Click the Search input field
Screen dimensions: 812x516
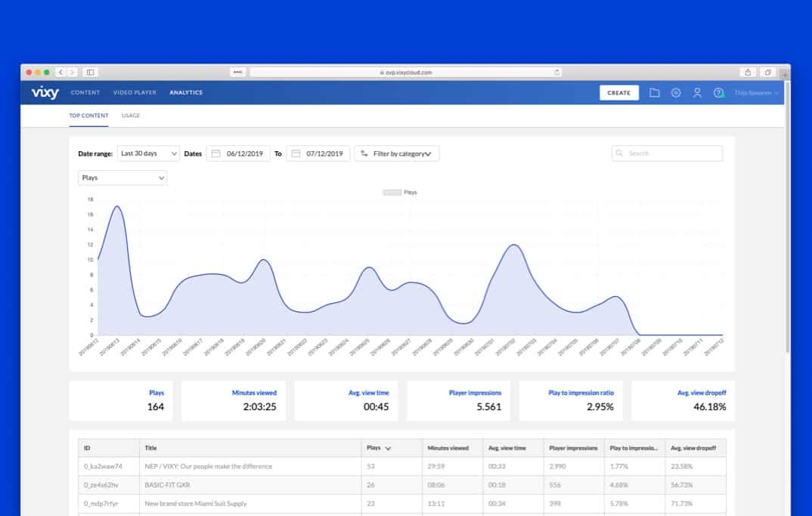(667, 153)
